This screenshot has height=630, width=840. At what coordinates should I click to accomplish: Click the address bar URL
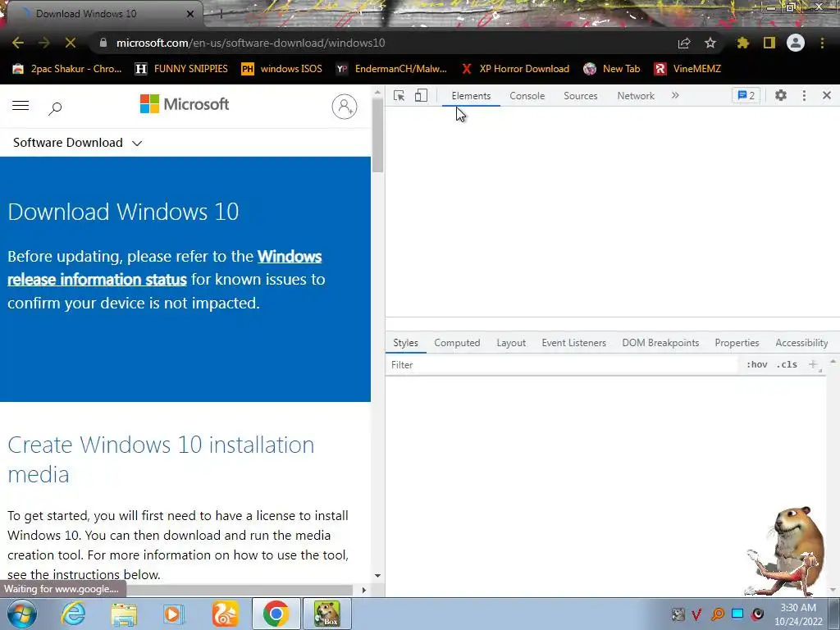tap(250, 43)
